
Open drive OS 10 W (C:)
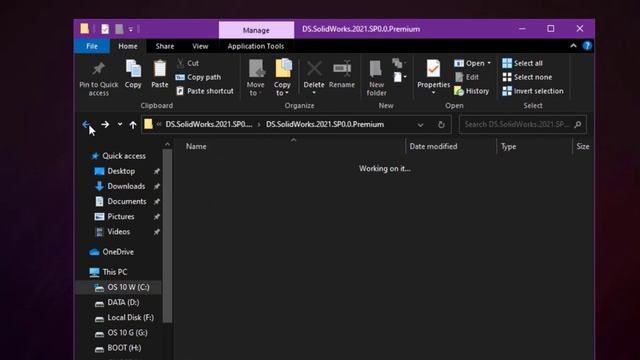tap(128, 287)
